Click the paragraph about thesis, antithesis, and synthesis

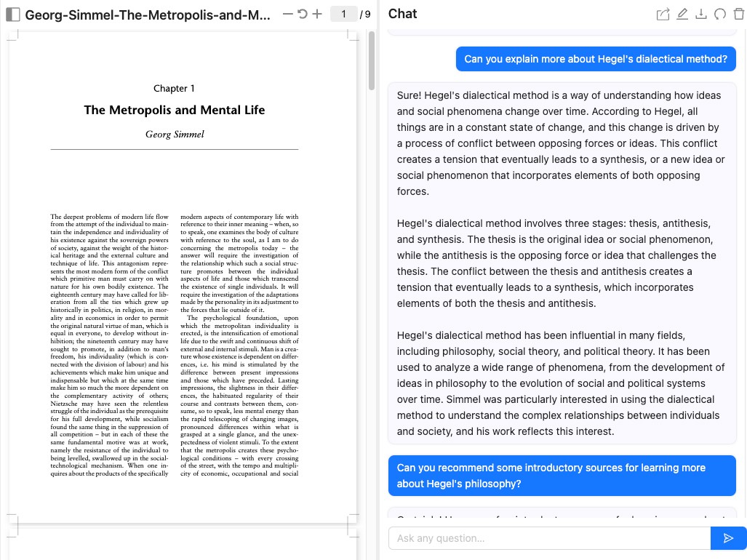coord(556,263)
